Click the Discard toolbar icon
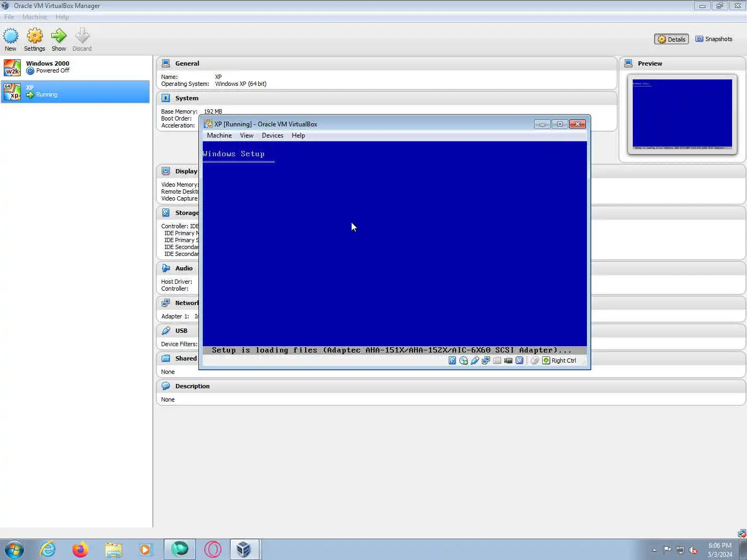Viewport: 747px width, 560px height. [82, 39]
